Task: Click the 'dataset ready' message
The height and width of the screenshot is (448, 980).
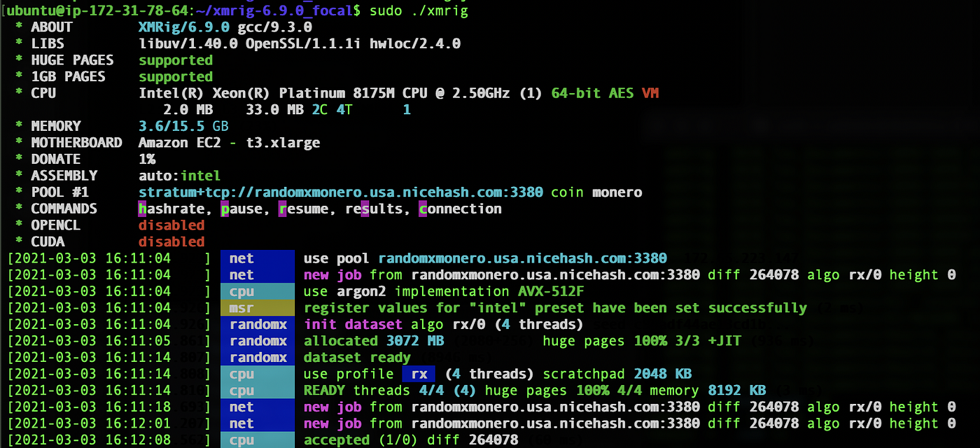Action: click(x=357, y=358)
